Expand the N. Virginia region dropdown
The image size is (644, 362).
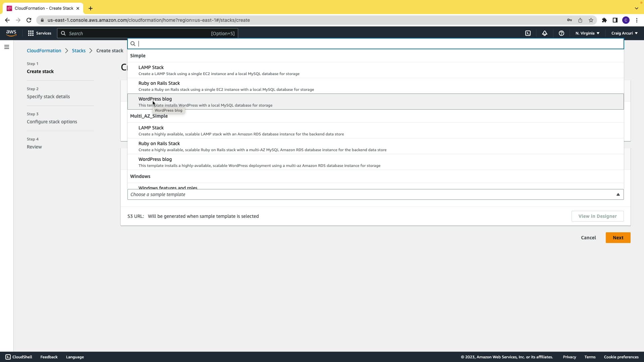click(587, 33)
